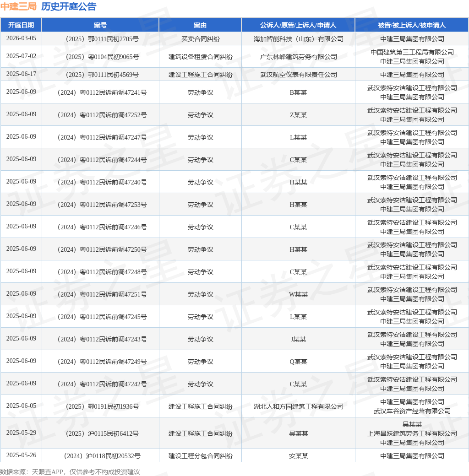The width and height of the screenshot is (469, 476).
Task: Click case number （2025）鄂0111民初4569号
Action: [102, 75]
